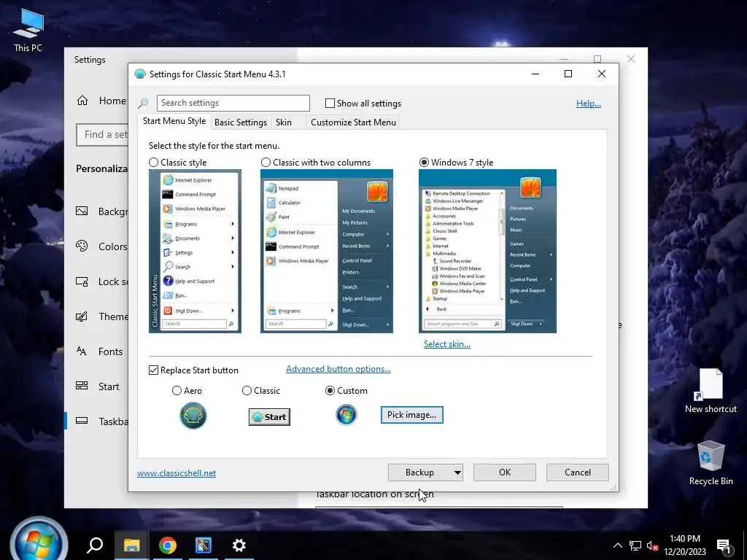
Task: Launch Google Chrome from the taskbar
Action: pos(168,545)
